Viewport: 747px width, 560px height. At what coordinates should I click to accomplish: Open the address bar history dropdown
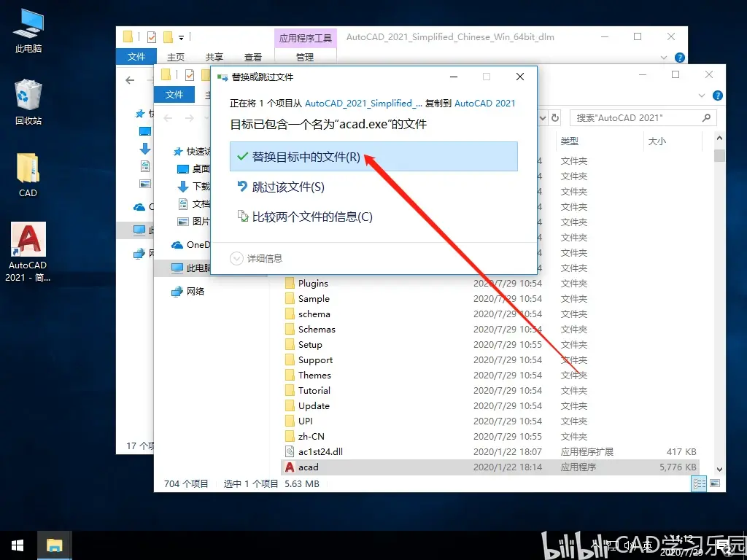pyautogui.click(x=543, y=117)
